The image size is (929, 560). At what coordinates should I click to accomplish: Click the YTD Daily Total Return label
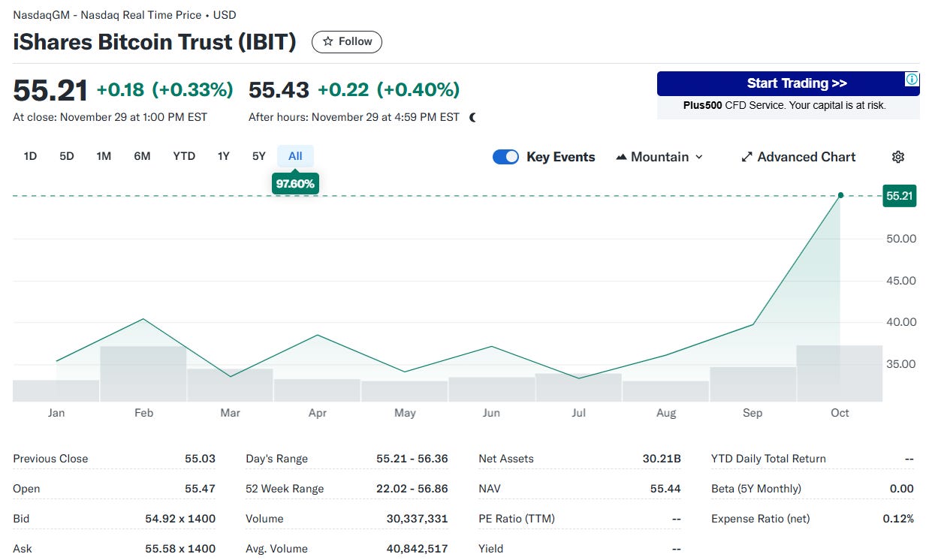[768, 459]
